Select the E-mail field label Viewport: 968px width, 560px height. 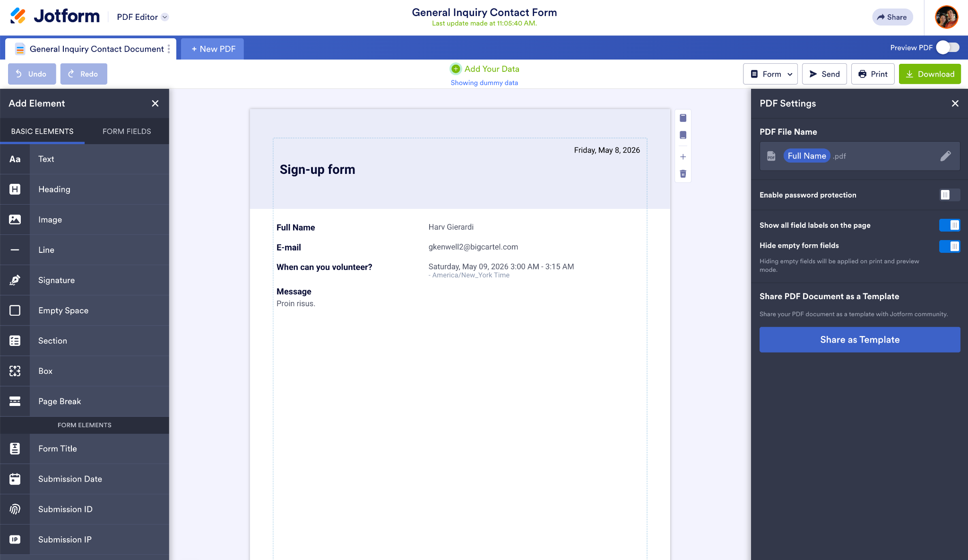[x=288, y=248]
